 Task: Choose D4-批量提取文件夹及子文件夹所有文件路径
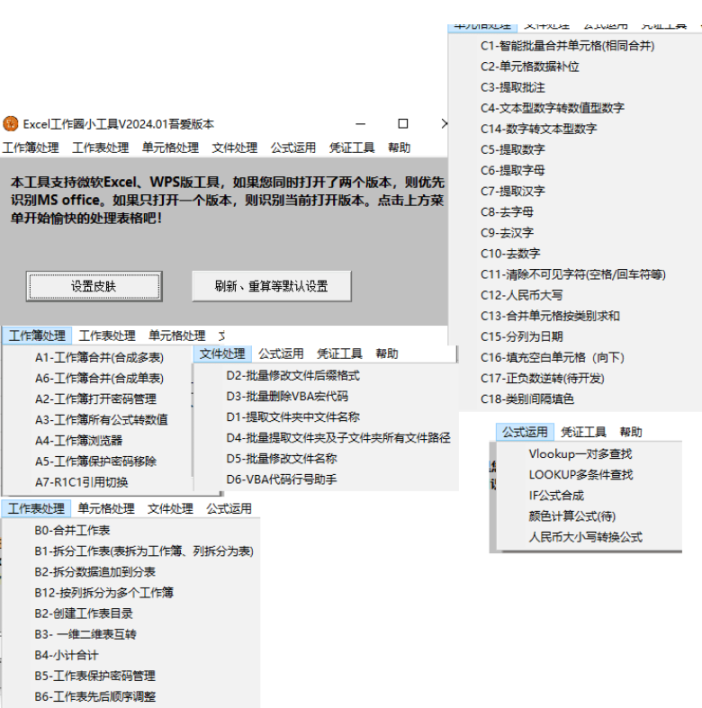coord(338,438)
